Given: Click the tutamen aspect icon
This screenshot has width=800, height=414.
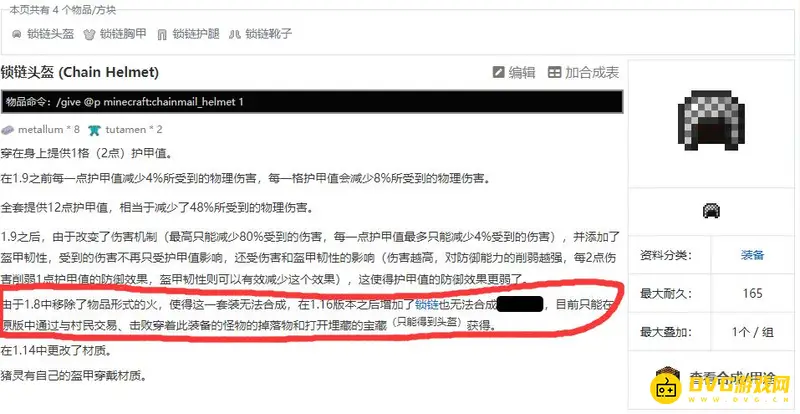Looking at the screenshot, I should click(x=94, y=130).
